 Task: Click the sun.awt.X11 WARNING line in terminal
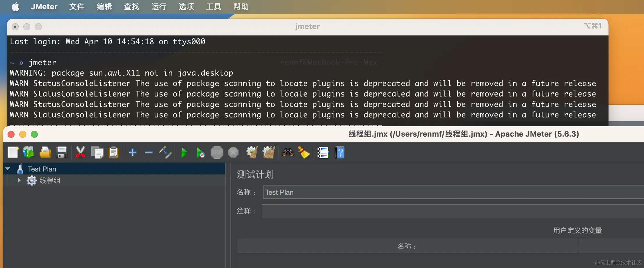click(122, 73)
